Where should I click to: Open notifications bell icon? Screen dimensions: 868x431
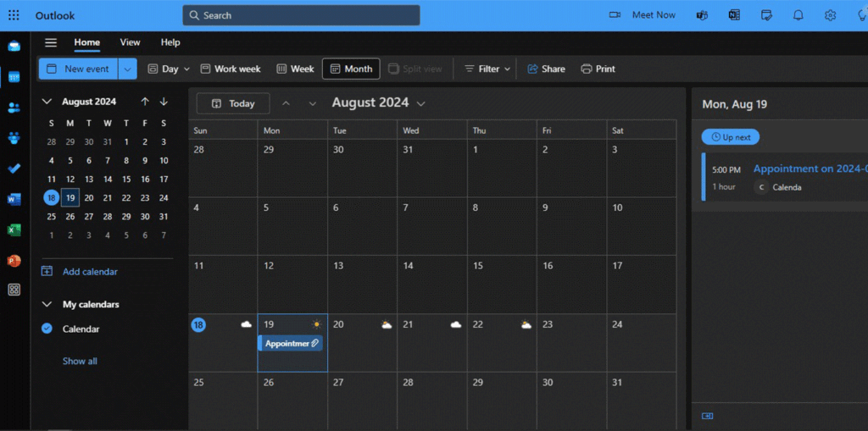click(x=798, y=15)
